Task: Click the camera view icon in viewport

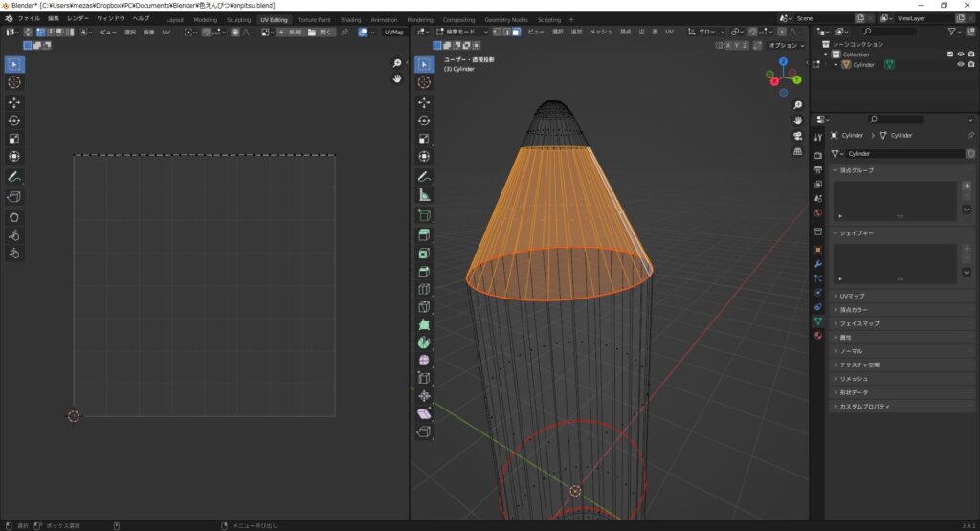Action: 798,135
